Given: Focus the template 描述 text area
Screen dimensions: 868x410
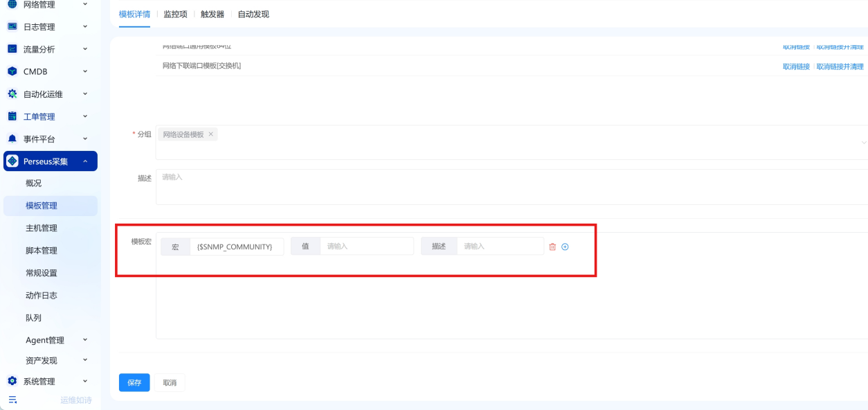Looking at the screenshot, I should point(512,187).
